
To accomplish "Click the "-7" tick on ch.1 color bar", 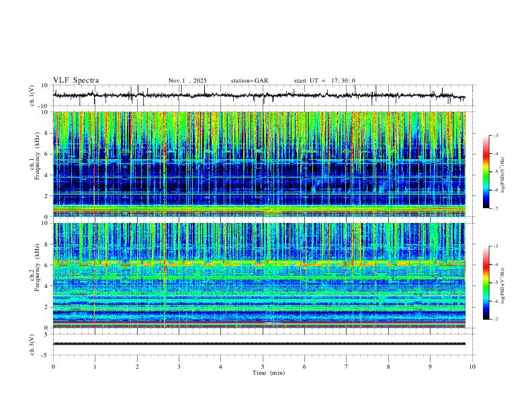I will tap(495, 208).
